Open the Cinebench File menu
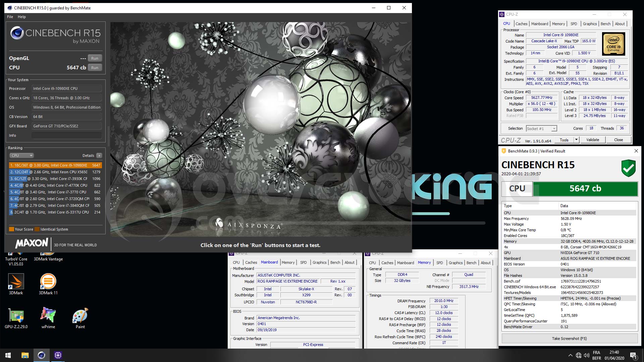The width and height of the screenshot is (644, 362). pos(10,17)
